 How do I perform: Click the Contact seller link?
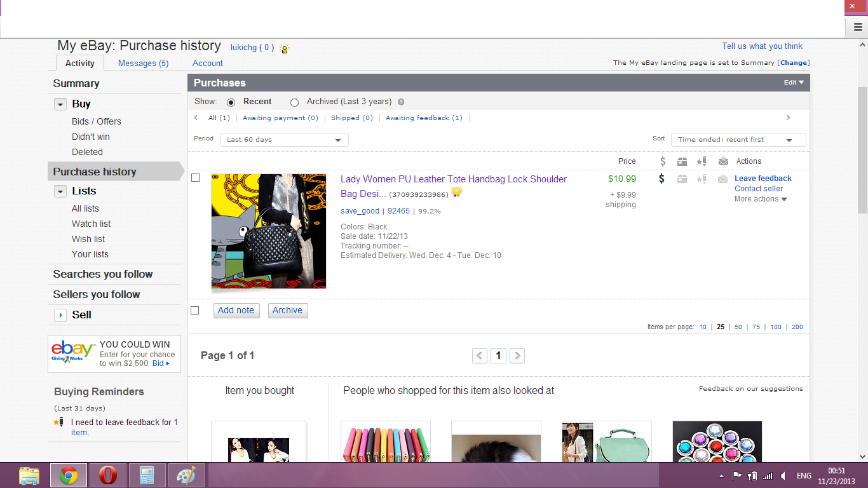[759, 189]
